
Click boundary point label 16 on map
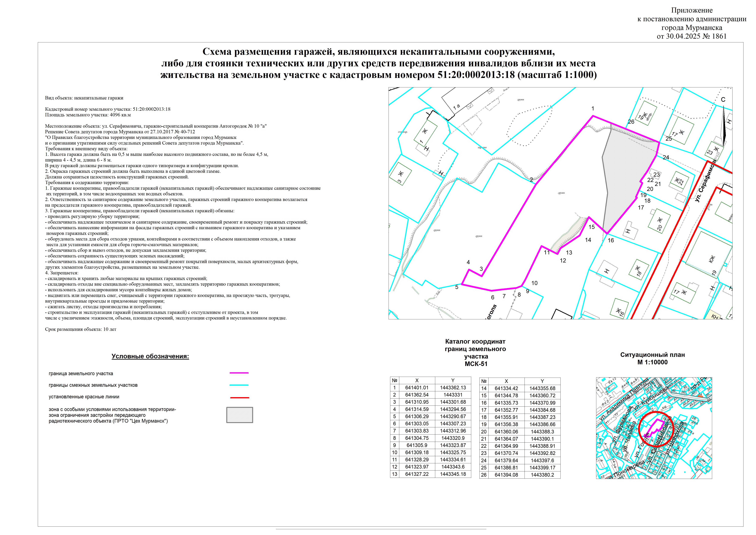pyautogui.click(x=611, y=241)
